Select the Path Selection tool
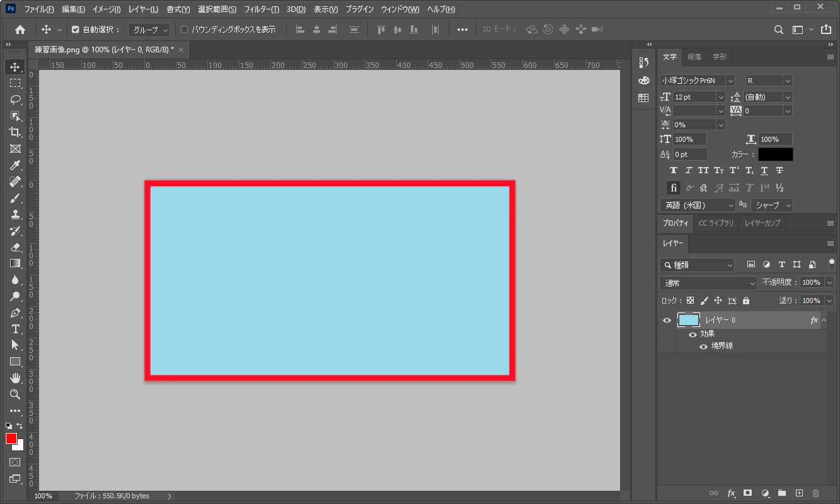 pos(15,345)
